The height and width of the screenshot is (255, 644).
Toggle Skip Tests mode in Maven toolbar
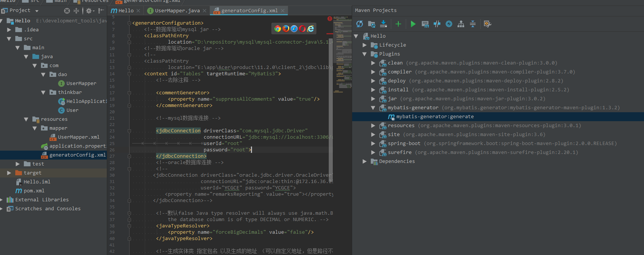pos(449,24)
